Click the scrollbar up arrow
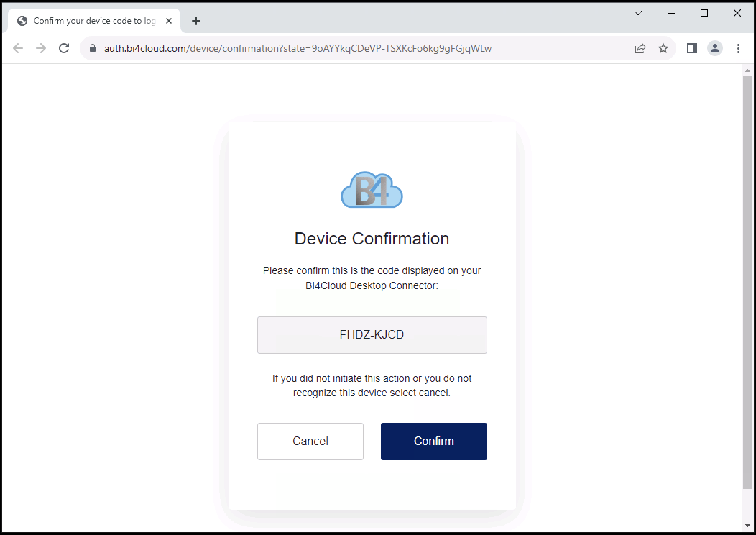This screenshot has height=535, width=756. click(748, 71)
